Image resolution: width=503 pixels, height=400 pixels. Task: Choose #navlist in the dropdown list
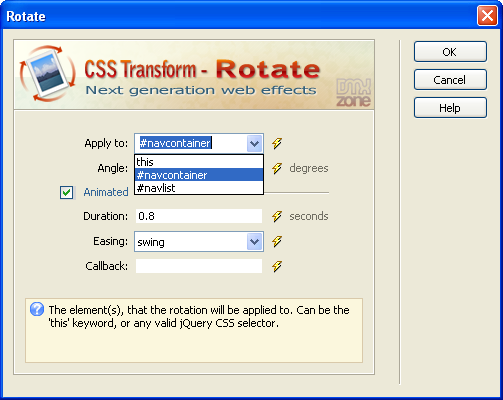tap(199, 188)
